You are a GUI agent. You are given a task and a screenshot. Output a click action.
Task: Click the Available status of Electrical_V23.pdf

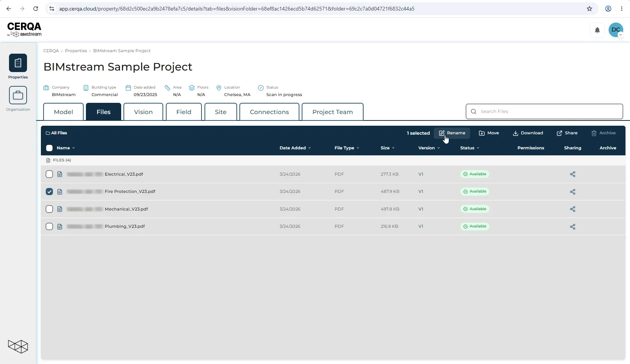475,174
